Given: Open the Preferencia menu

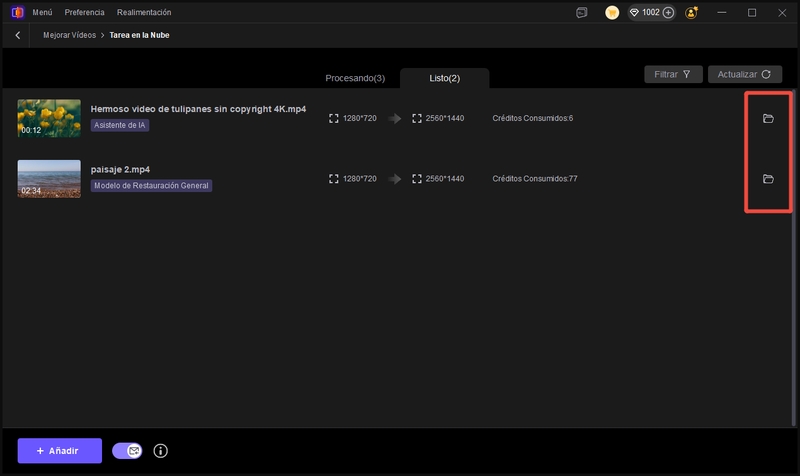Looking at the screenshot, I should tap(84, 12).
